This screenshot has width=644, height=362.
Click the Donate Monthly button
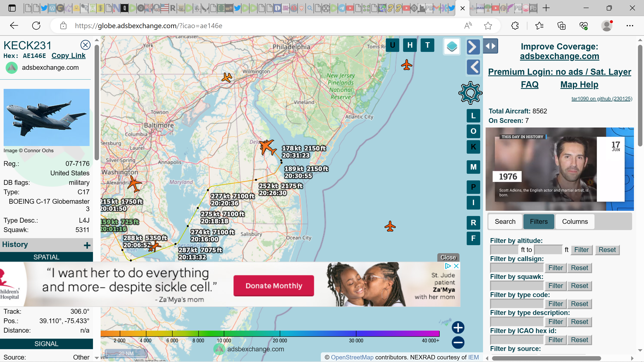(x=274, y=286)
